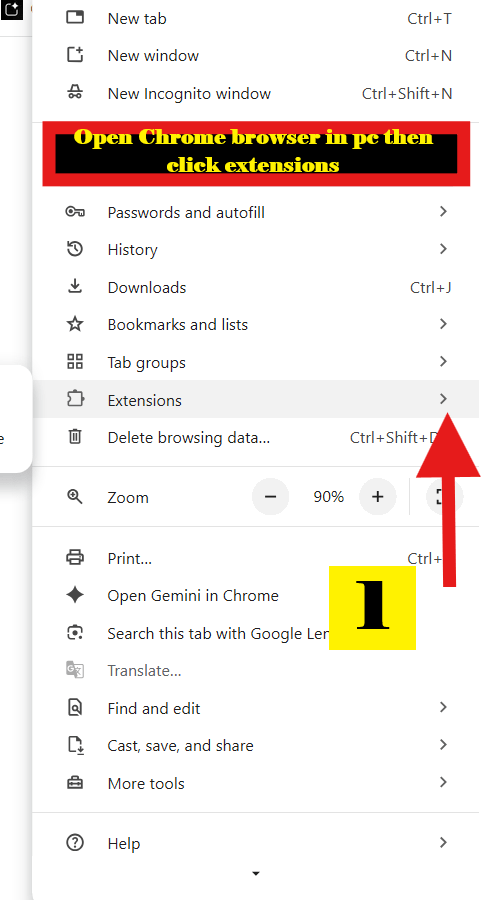482x900 pixels.
Task: Open the Help submenu chevron
Action: point(443,843)
